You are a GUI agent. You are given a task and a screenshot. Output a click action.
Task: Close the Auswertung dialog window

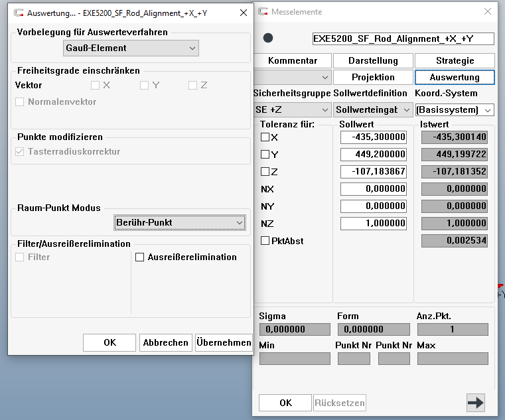[x=244, y=13]
